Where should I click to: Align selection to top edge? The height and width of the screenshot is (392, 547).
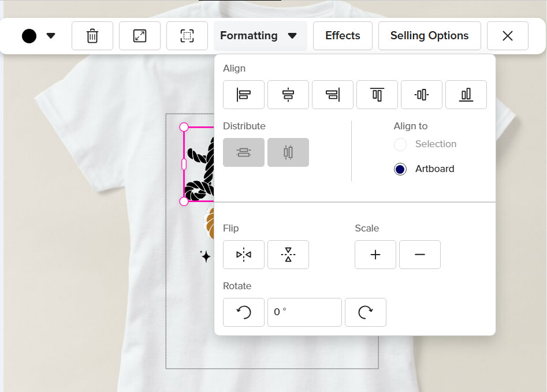point(377,95)
